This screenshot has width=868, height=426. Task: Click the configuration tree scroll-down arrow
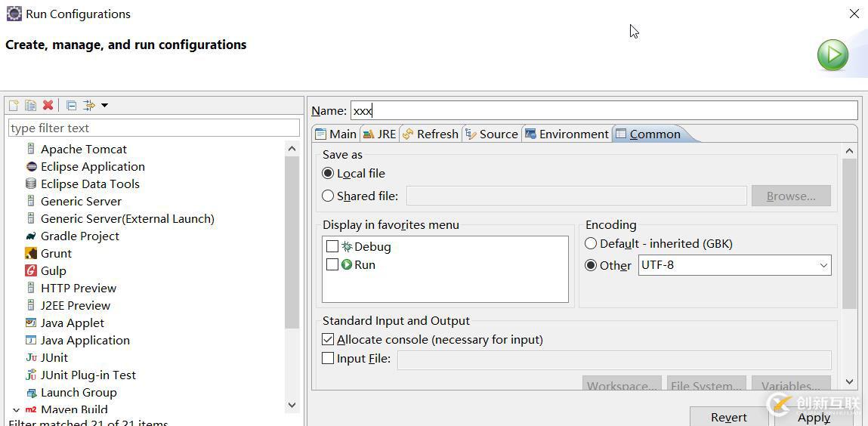[x=292, y=405]
